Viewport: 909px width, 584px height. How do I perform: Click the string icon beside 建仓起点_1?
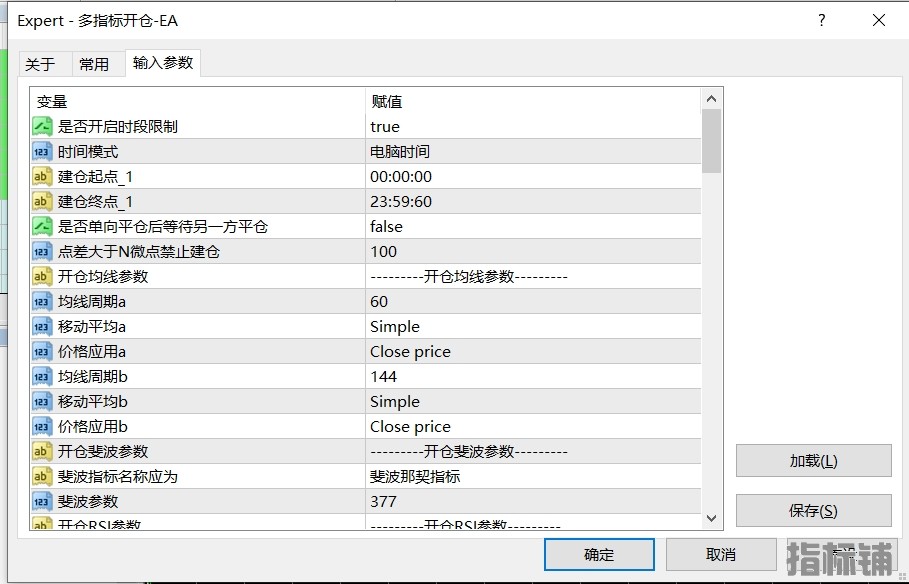[42, 177]
